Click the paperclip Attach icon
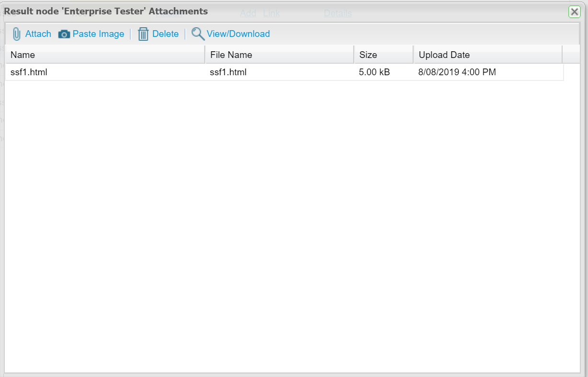This screenshot has width=588, height=377. [17, 34]
